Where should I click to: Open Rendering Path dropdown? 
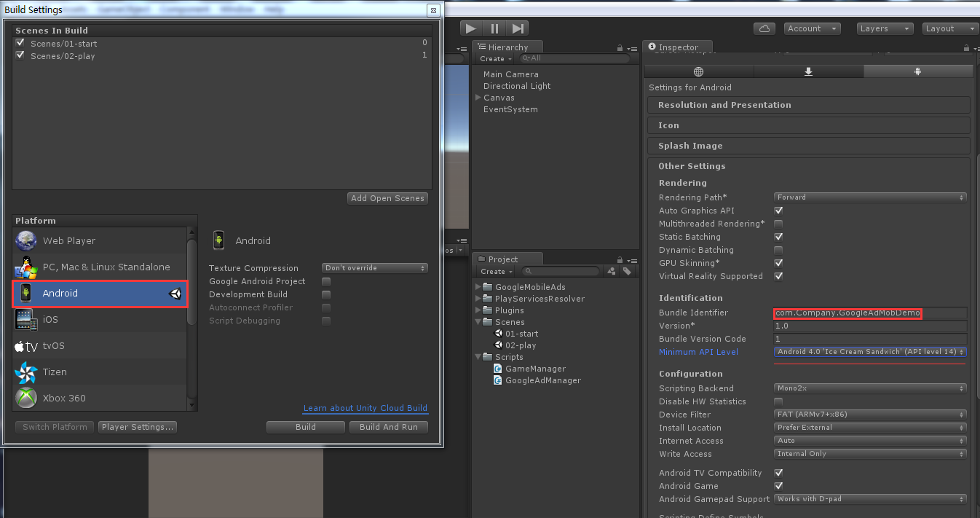870,197
